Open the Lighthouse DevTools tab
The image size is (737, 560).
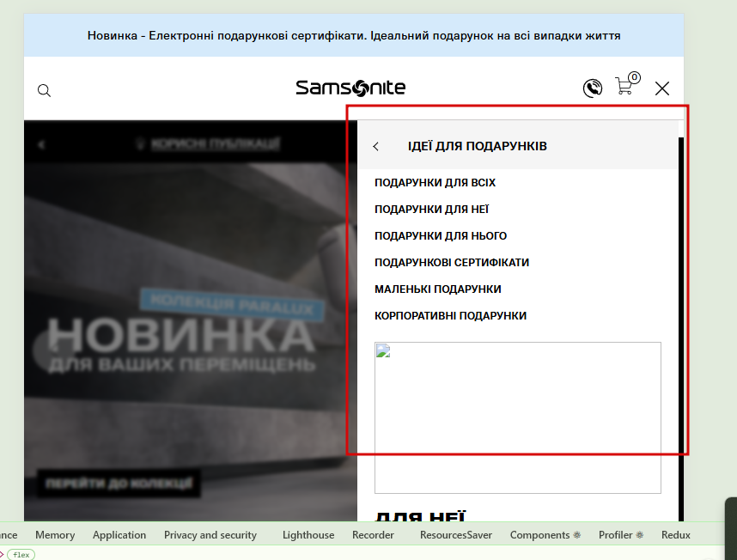pyautogui.click(x=308, y=534)
